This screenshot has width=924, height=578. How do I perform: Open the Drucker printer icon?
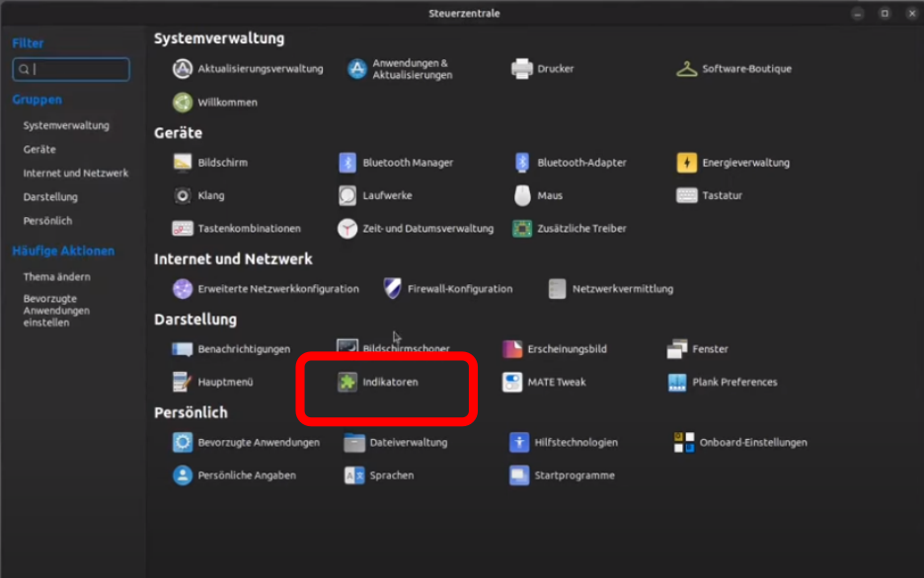coord(522,69)
